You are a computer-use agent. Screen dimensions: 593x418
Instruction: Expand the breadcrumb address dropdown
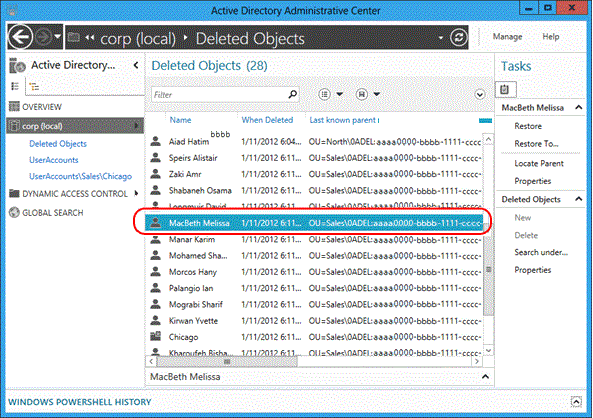tap(441, 37)
